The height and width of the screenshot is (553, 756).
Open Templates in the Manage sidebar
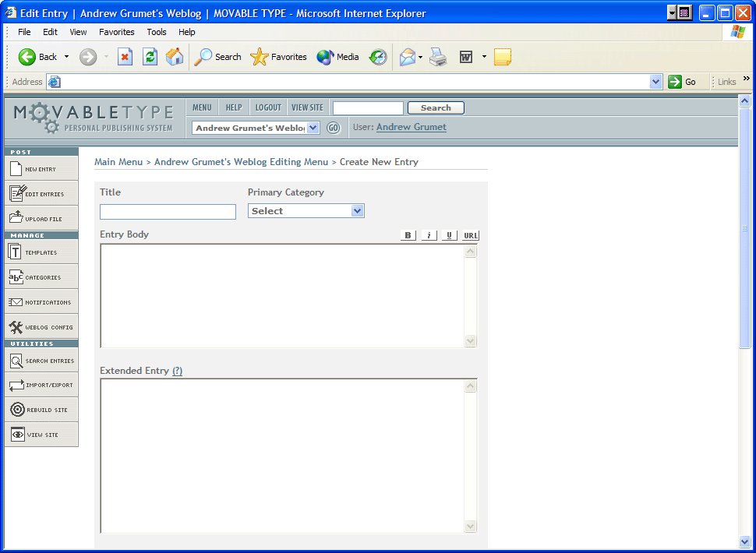41,252
